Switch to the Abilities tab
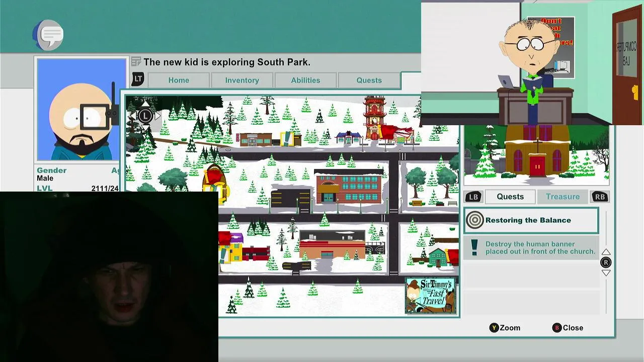The width and height of the screenshot is (644, 362). click(x=305, y=80)
